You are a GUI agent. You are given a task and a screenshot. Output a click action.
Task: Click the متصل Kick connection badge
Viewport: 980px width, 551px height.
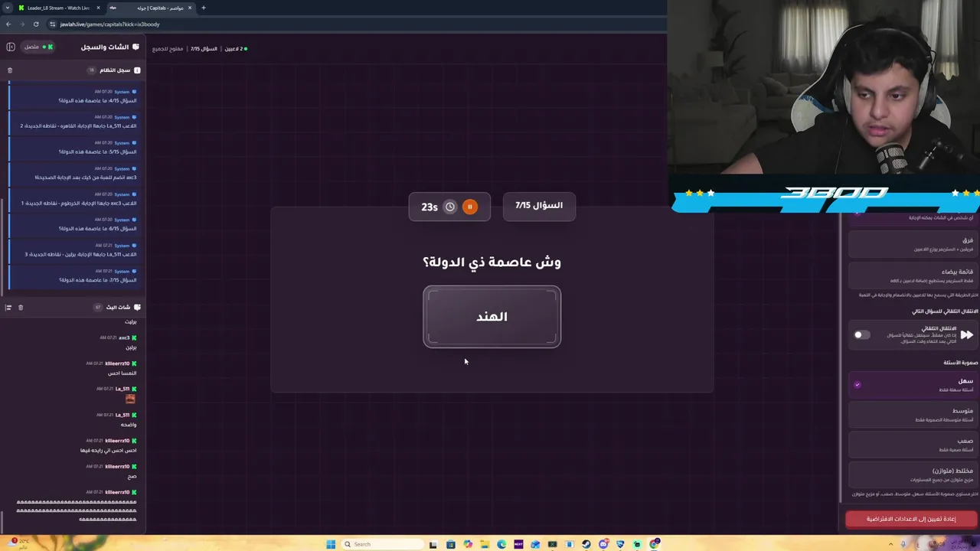38,47
